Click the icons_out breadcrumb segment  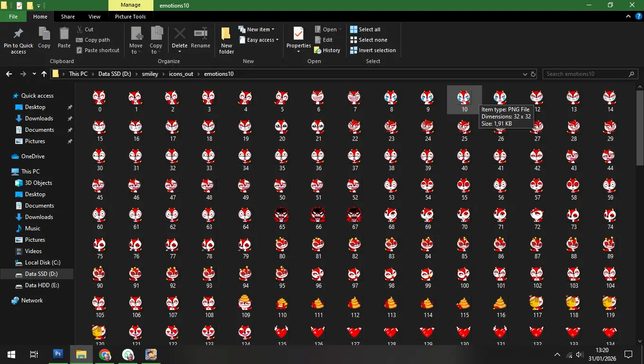(x=181, y=74)
